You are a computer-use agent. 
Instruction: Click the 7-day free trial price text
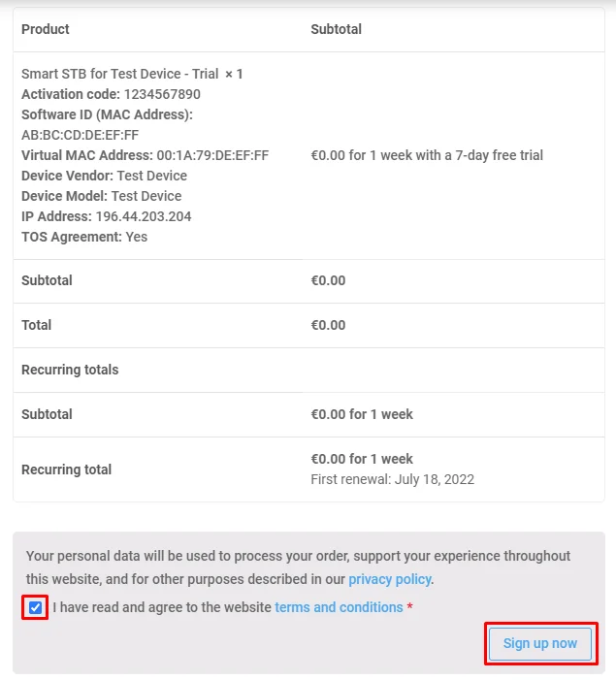pyautogui.click(x=426, y=155)
